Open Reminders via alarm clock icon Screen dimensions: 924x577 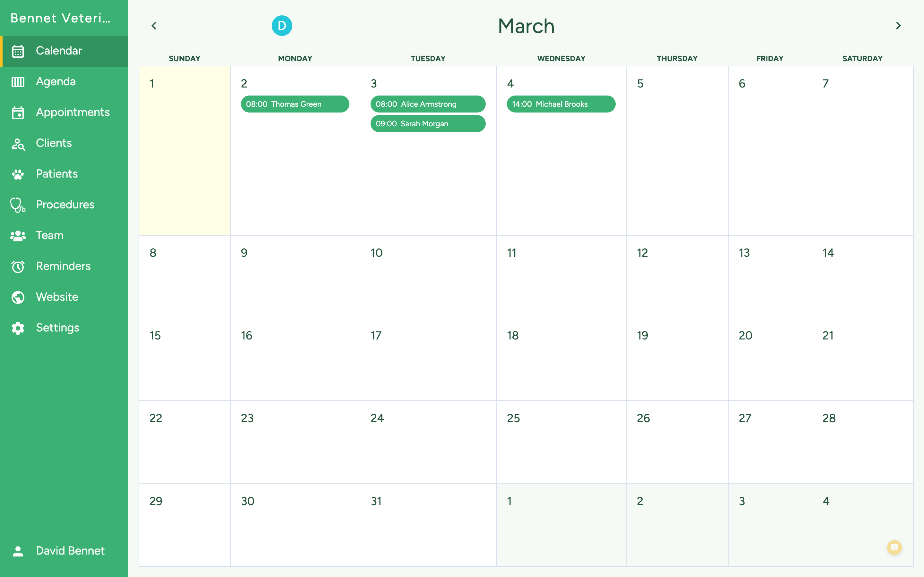pyautogui.click(x=18, y=266)
